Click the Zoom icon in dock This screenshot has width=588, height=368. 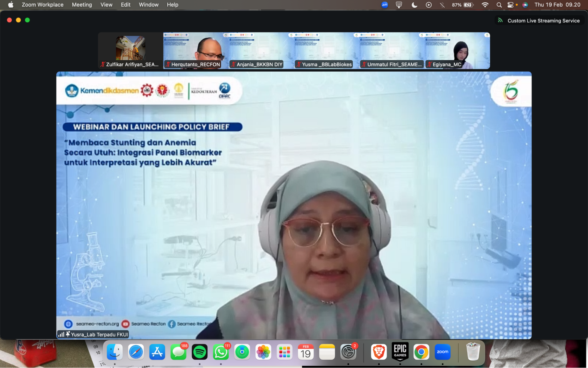(x=442, y=352)
